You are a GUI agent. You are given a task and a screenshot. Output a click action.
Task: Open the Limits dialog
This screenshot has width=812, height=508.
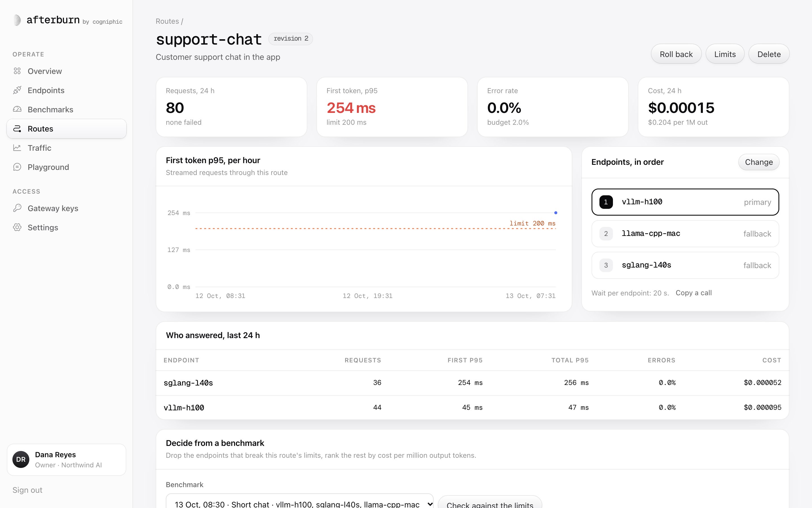click(x=725, y=54)
